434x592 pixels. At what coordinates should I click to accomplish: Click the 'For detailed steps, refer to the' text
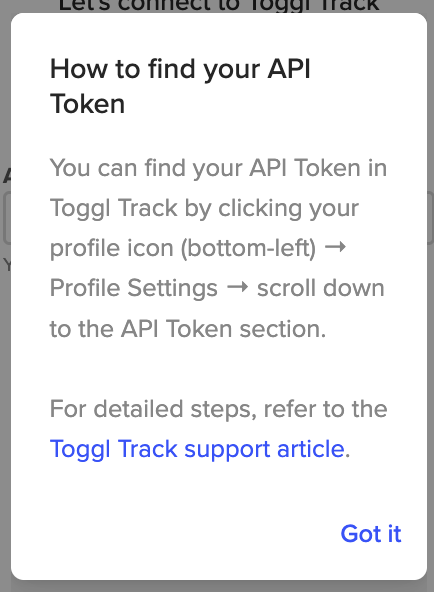pos(219,409)
